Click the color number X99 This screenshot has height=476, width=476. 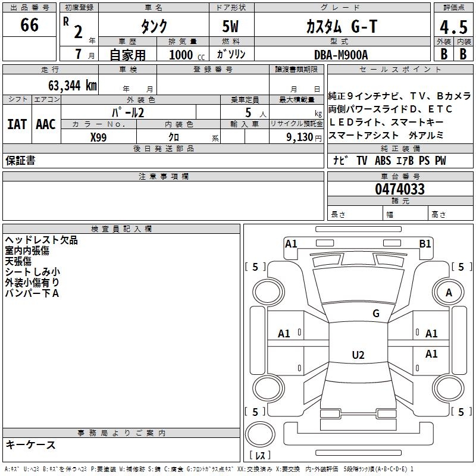[x=98, y=137]
